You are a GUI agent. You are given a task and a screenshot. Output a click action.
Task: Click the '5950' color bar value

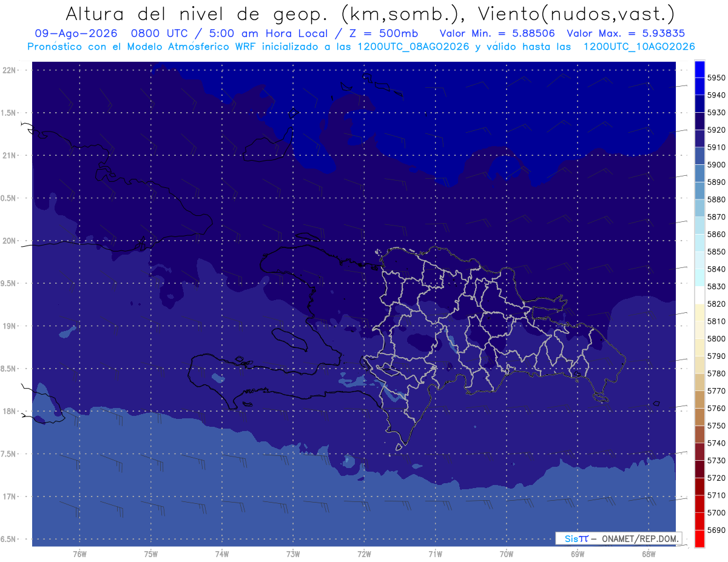point(717,78)
